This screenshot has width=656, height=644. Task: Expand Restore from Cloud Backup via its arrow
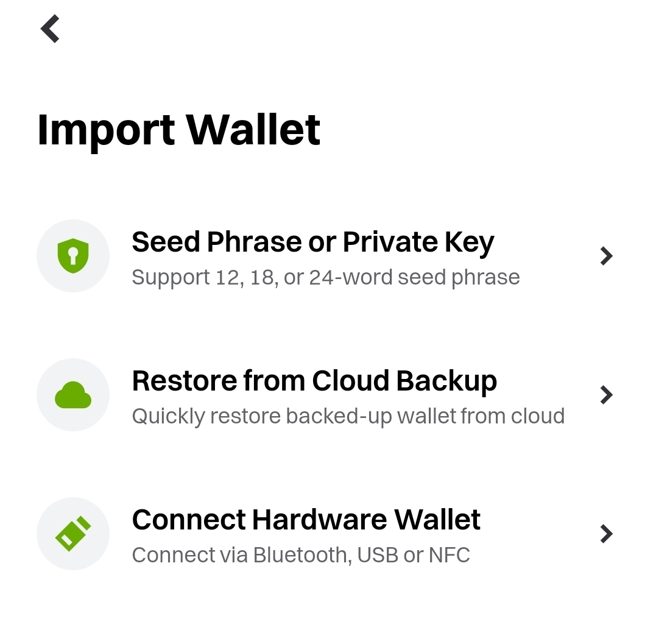(x=606, y=395)
